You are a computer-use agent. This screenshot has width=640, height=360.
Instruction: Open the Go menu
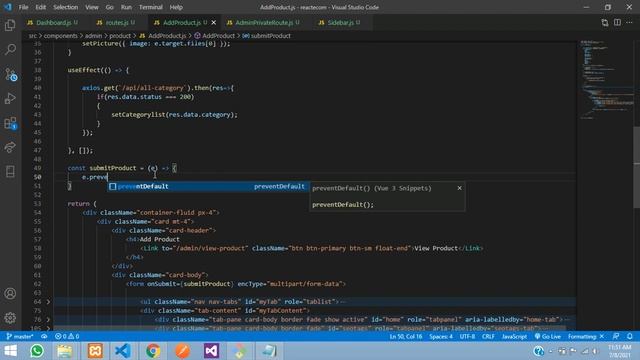pos(109,7)
